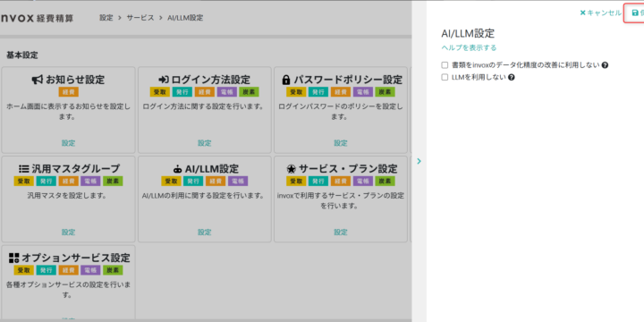Click the お知らせ設定 card title
This screenshot has width=644, height=322.
[x=75, y=80]
